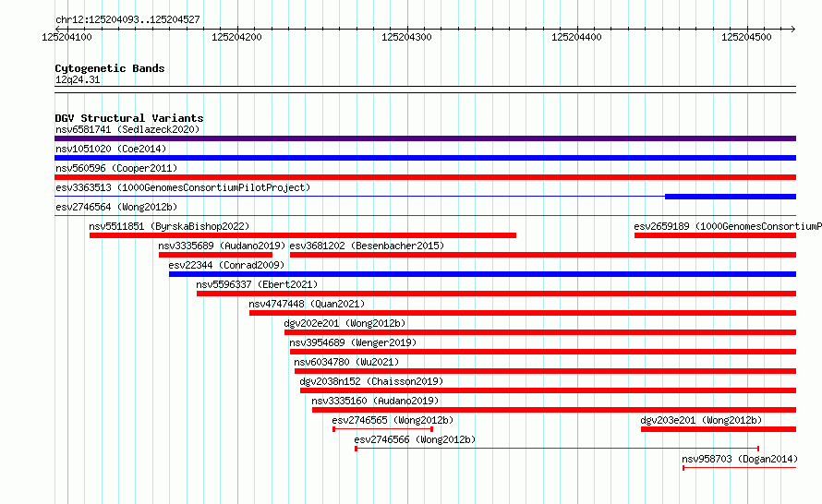822x504 pixels.
Task: Open nsv3335160 (Audano2019) label
Action: click(375, 401)
